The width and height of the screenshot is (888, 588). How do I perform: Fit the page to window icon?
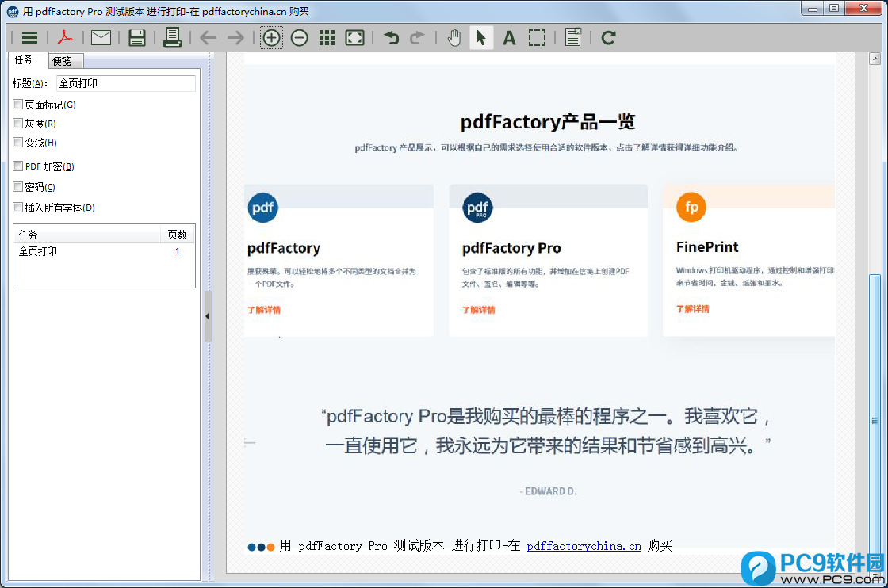(x=354, y=38)
